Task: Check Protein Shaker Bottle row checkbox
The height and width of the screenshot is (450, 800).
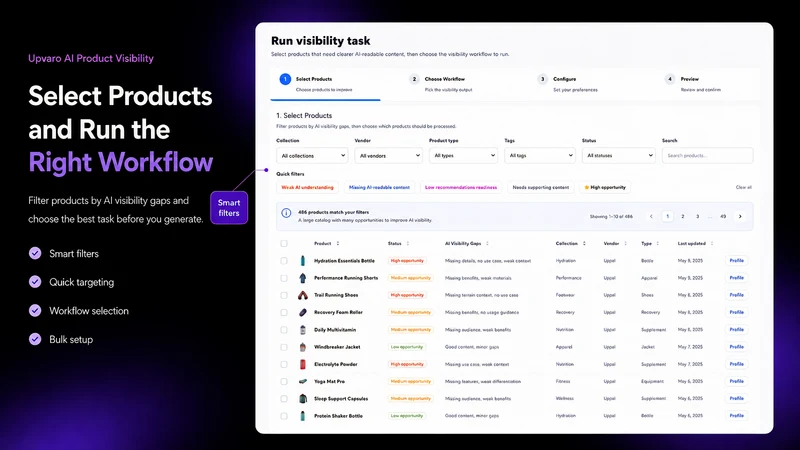Action: coord(284,416)
